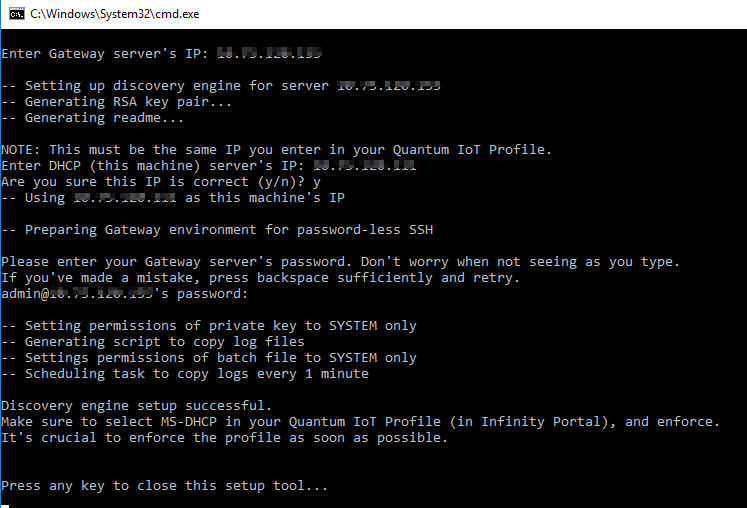Click the "Make sure to select MS-DHCP" line
The image size is (747, 508).
(361, 422)
